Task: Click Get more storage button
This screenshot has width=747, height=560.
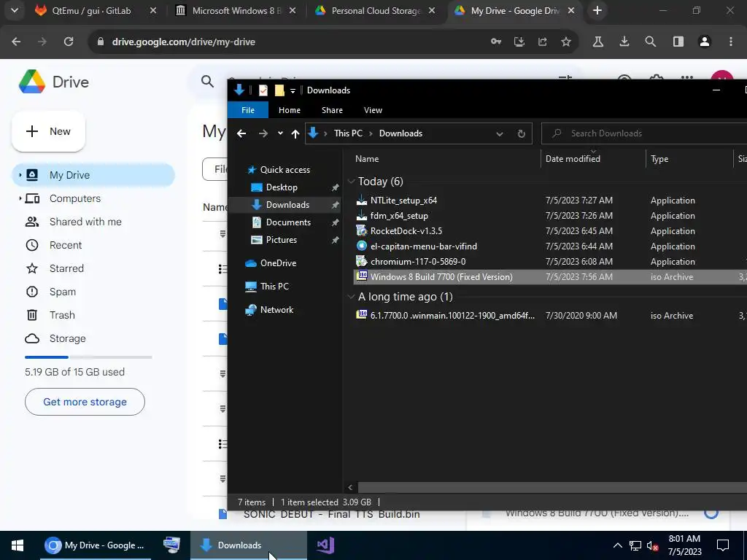Action: pos(85,402)
